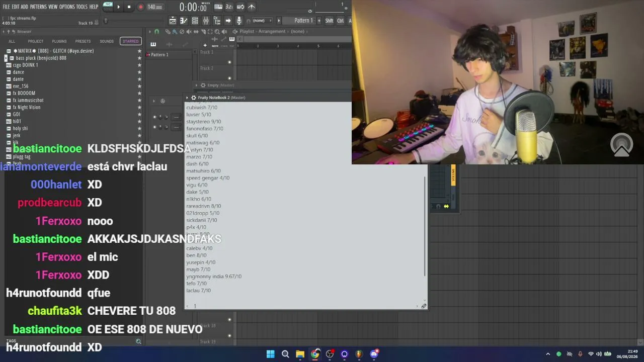The height and width of the screenshot is (362, 644).
Task: Toggle the metronome icon
Action: (x=252, y=7)
